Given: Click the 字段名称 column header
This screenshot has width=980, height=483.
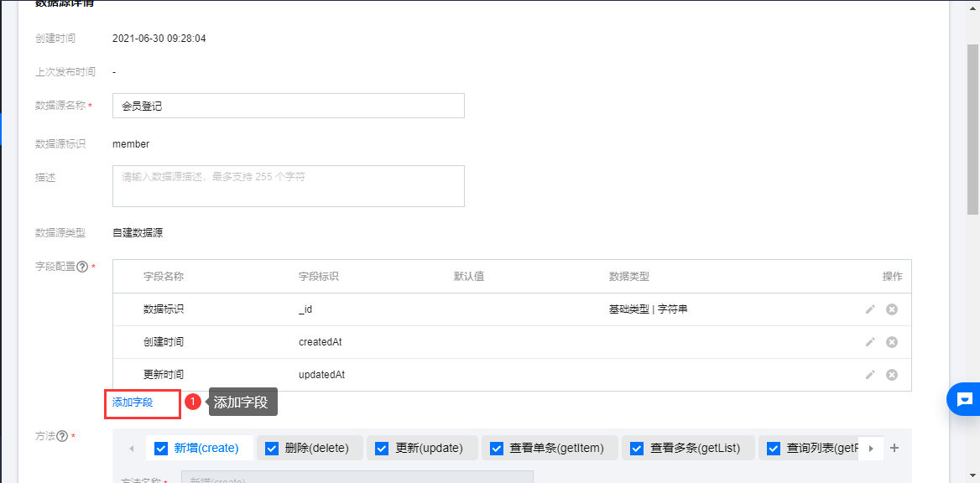Looking at the screenshot, I should (163, 276).
